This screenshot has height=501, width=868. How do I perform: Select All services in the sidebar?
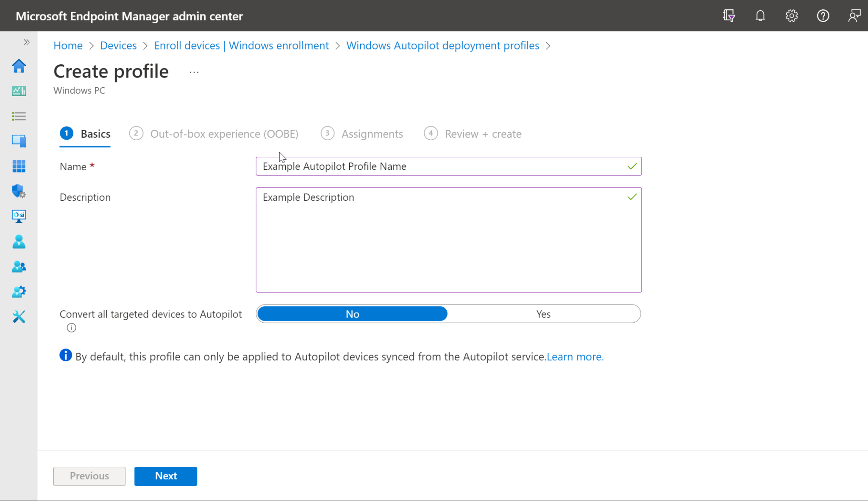tap(19, 116)
